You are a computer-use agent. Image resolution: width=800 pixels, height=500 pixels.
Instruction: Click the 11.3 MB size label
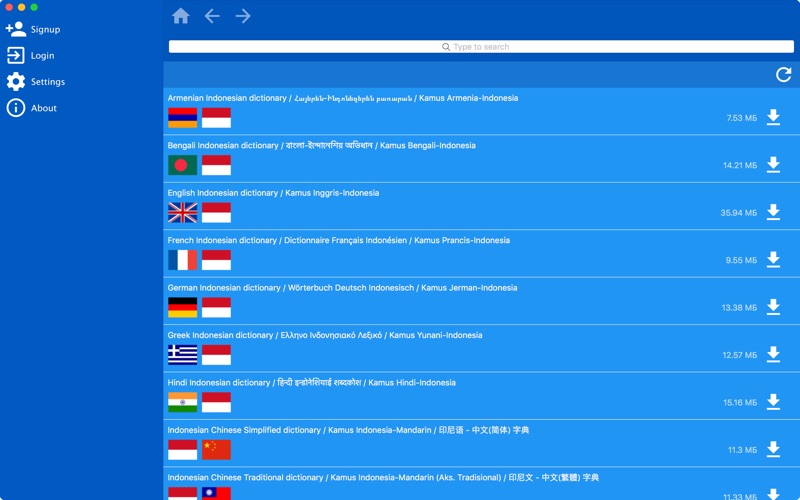coord(742,450)
